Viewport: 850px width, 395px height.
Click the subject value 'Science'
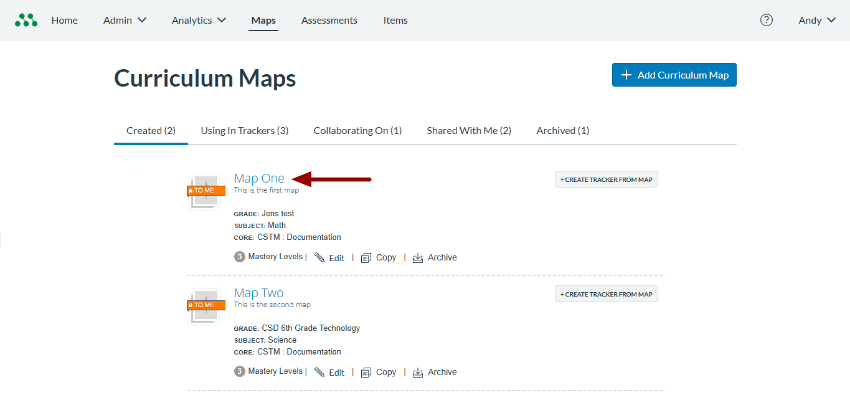point(282,340)
